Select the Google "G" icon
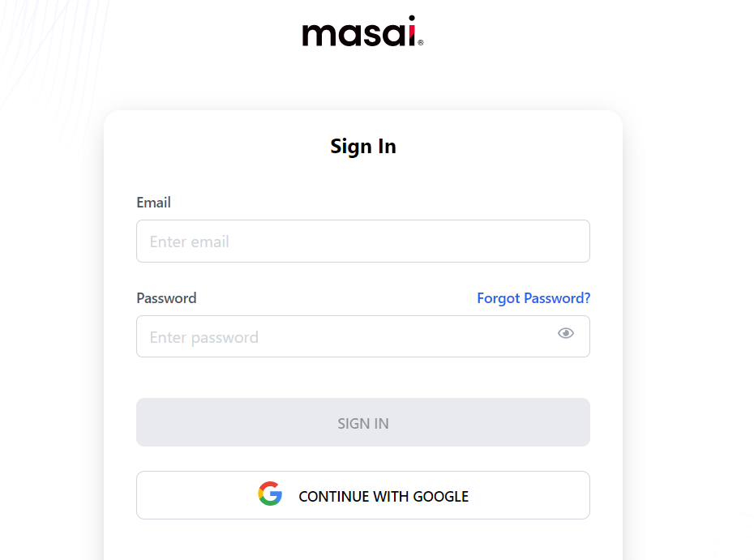754x560 pixels. (270, 494)
